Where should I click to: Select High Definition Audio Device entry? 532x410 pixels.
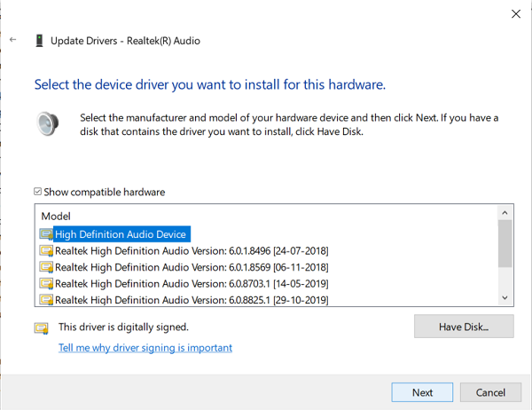[121, 234]
